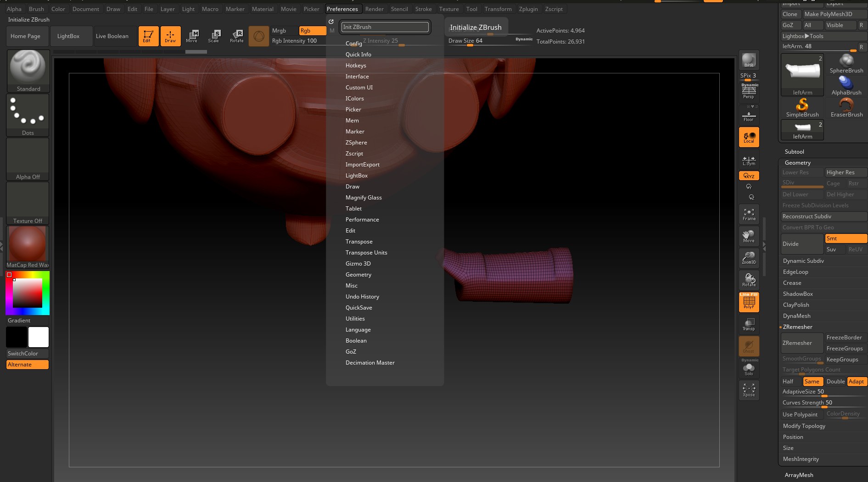The height and width of the screenshot is (482, 868).
Task: Open the Texture Off selector
Action: [x=28, y=203]
